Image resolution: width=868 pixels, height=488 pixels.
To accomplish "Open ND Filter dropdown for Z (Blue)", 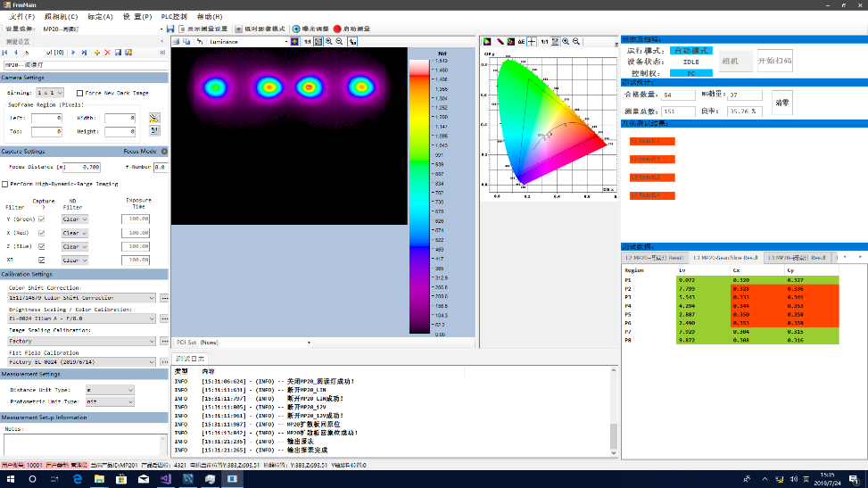I will 75,246.
